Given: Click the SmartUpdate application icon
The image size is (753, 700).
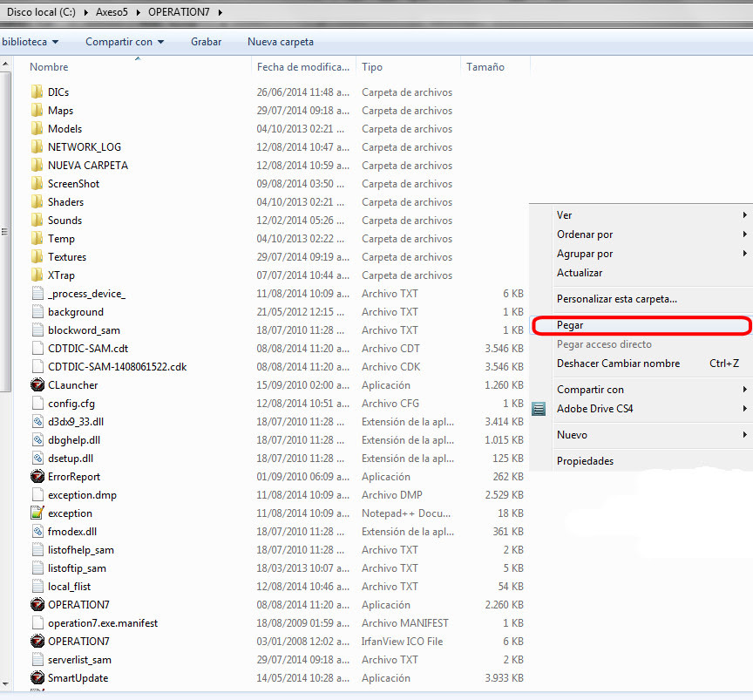Looking at the screenshot, I should [x=37, y=677].
